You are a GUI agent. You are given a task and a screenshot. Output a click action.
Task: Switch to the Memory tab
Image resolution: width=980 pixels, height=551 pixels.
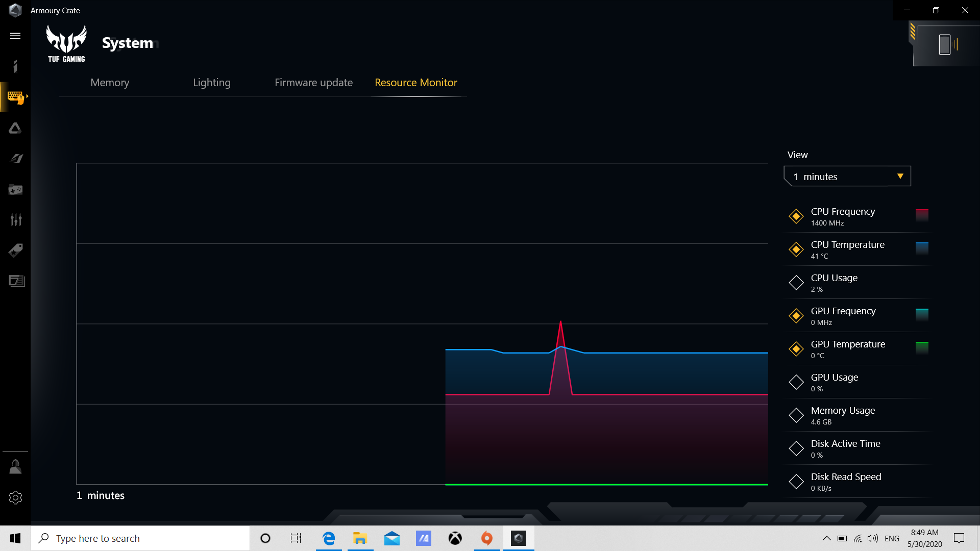[110, 83]
